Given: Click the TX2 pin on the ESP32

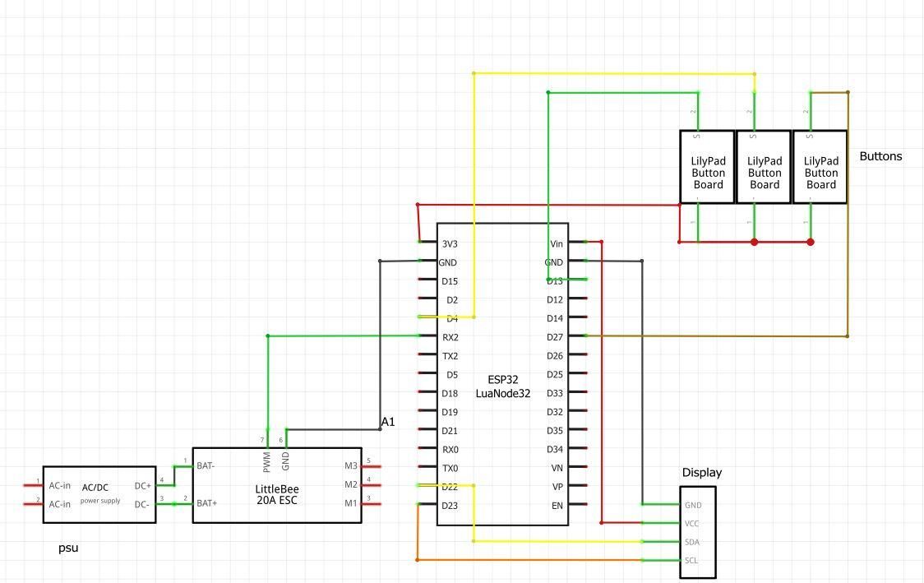Looking at the screenshot, I should (x=427, y=354).
